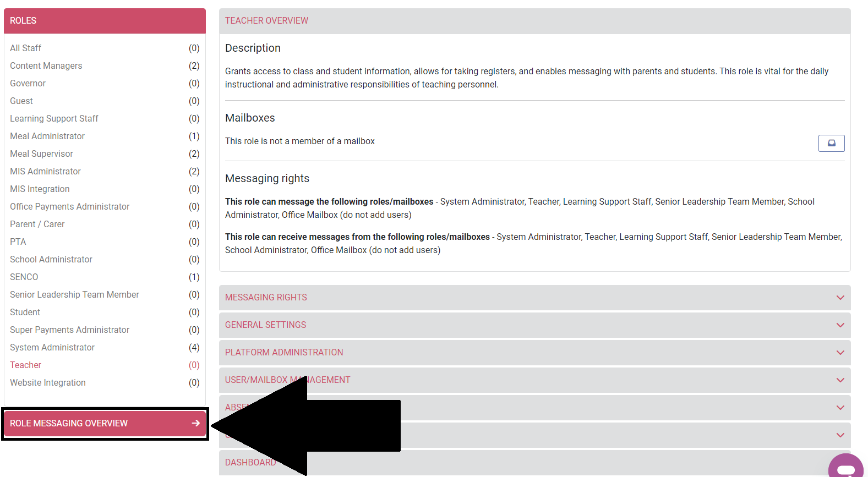
Task: Select the Meal Supervisor role
Action: click(41, 153)
